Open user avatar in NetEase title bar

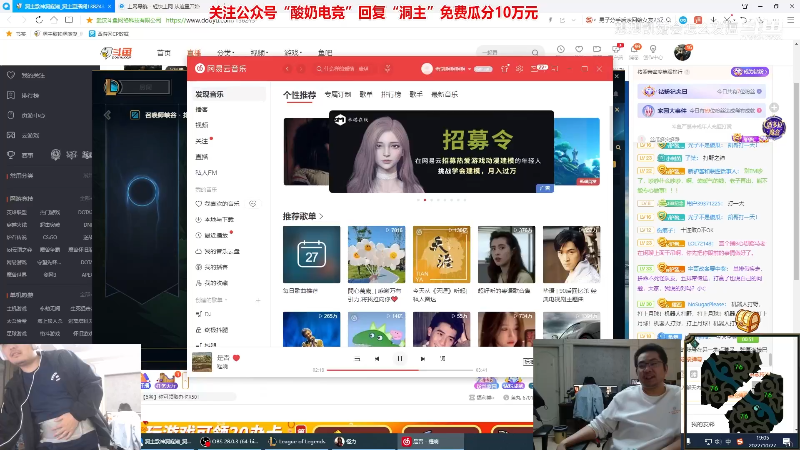point(427,68)
